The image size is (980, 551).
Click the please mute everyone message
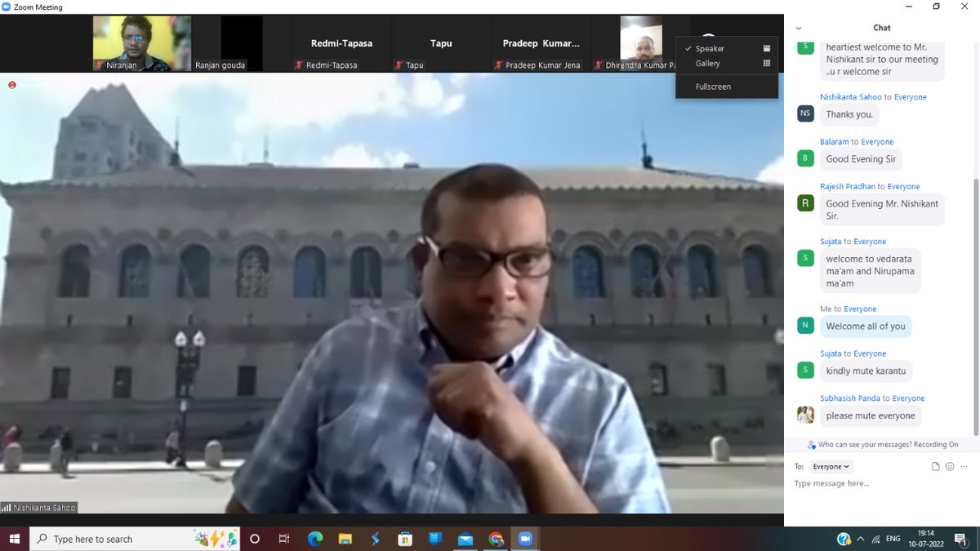point(871,416)
